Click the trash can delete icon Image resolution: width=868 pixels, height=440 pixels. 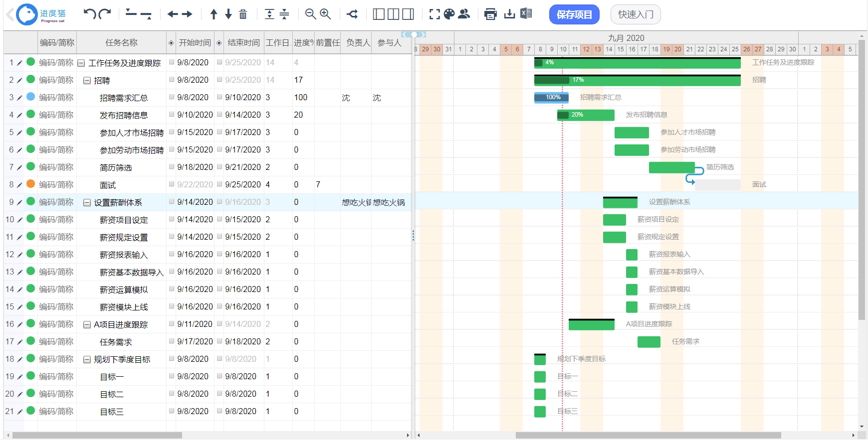click(243, 14)
